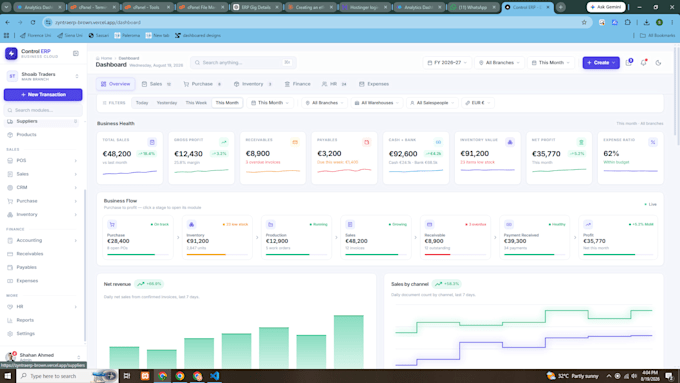The height and width of the screenshot is (383, 680).
Task: Open Purchase stage cart icon in Business Flow
Action: [x=112, y=224]
